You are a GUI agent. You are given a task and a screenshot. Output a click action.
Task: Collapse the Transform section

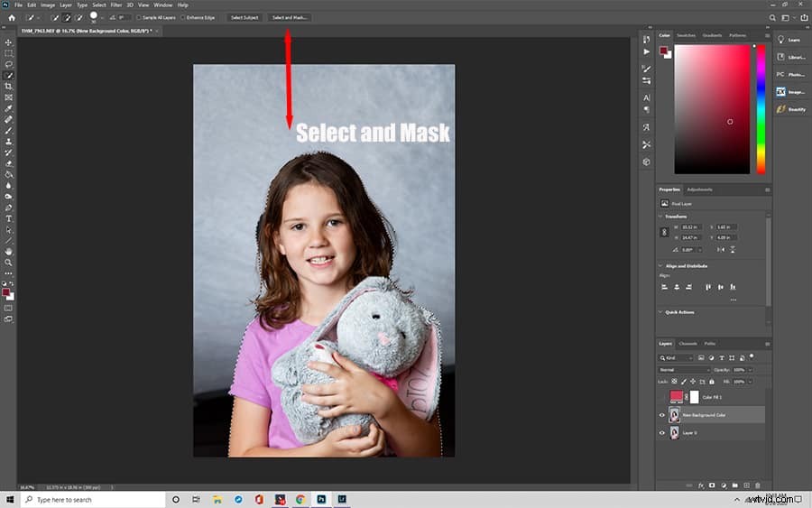pyautogui.click(x=660, y=217)
